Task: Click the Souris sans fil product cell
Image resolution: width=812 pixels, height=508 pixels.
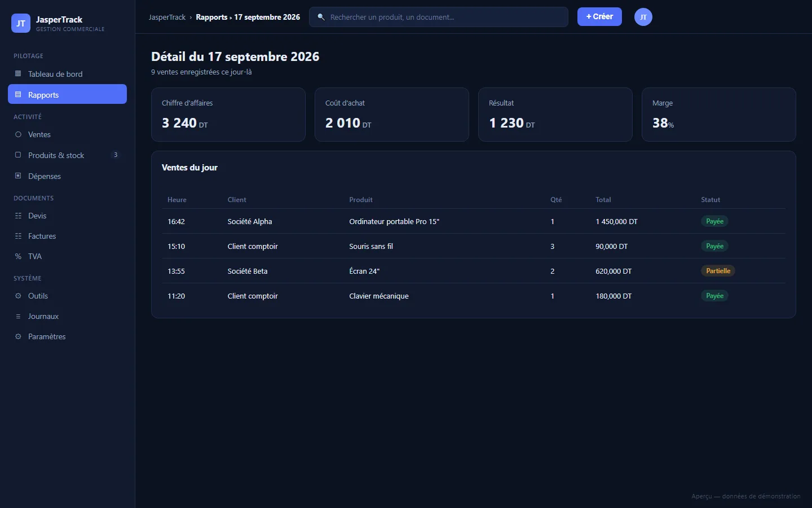Action: coord(371,246)
